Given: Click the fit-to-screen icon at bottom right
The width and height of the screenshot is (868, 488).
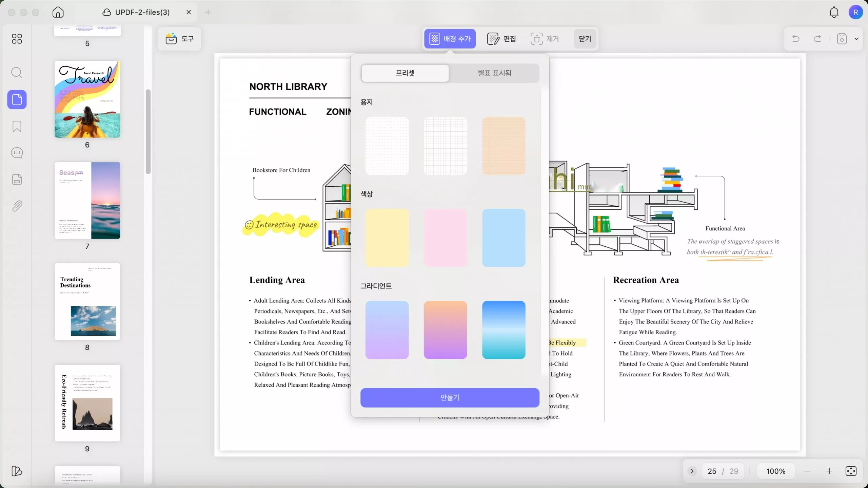Looking at the screenshot, I should (851, 471).
